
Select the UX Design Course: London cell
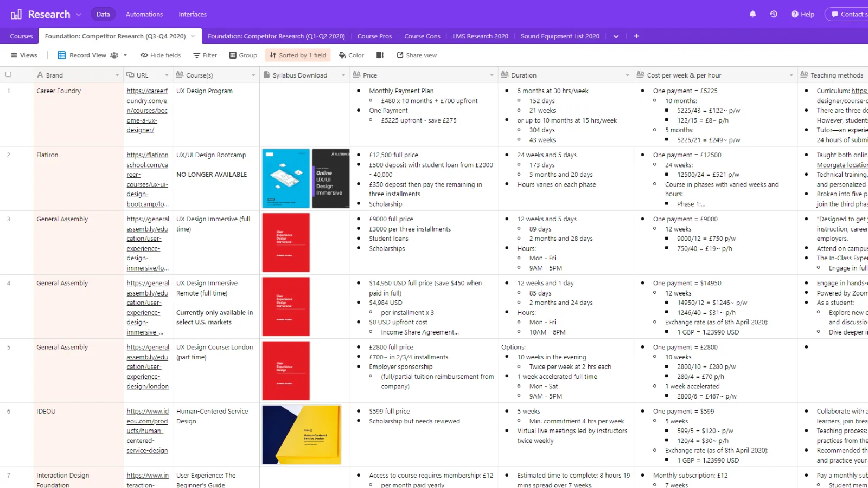point(216,371)
